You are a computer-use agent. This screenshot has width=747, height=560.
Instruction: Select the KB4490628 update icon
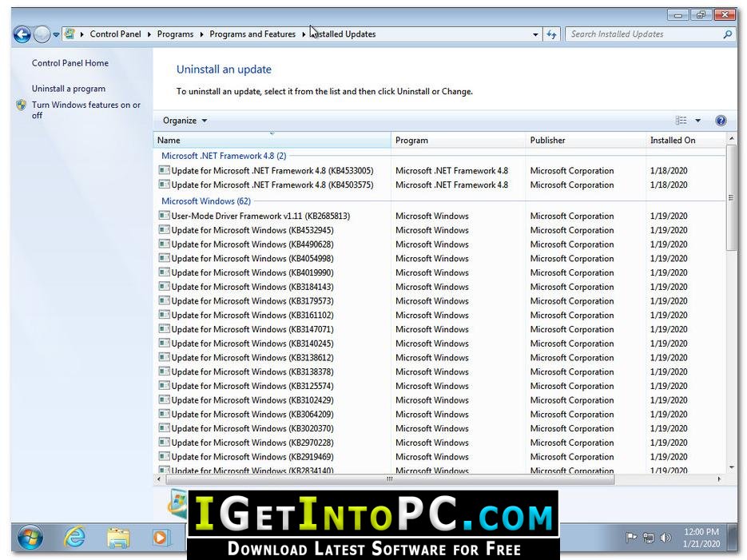tap(164, 244)
